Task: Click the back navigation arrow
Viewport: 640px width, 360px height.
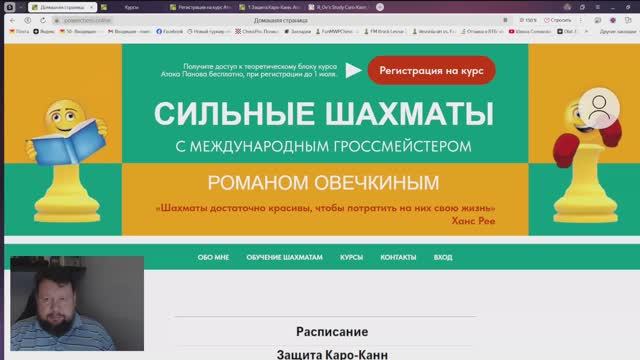Action: (12, 20)
